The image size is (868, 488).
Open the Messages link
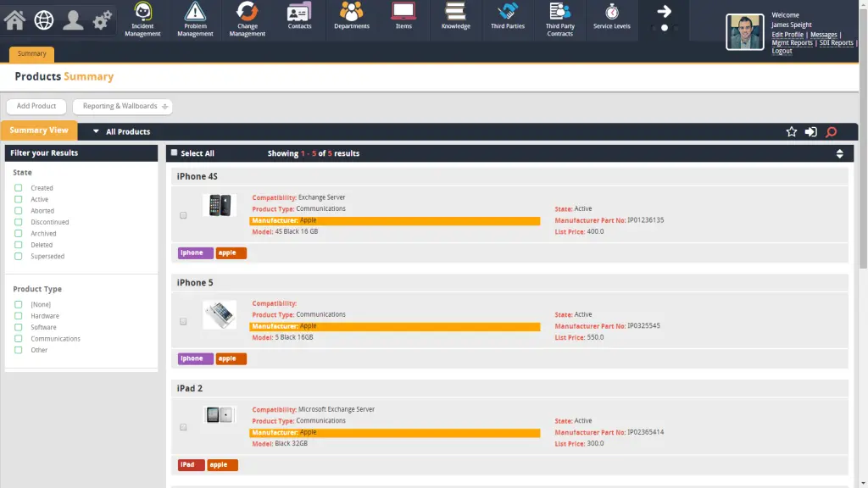coord(823,34)
